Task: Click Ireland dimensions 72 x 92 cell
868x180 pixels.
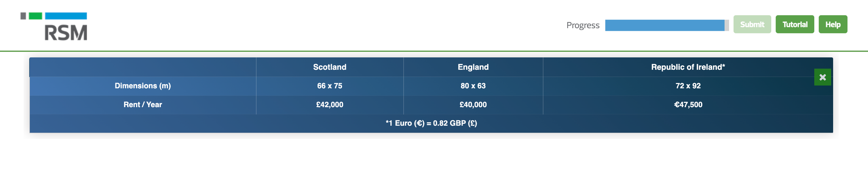Action: tap(688, 86)
